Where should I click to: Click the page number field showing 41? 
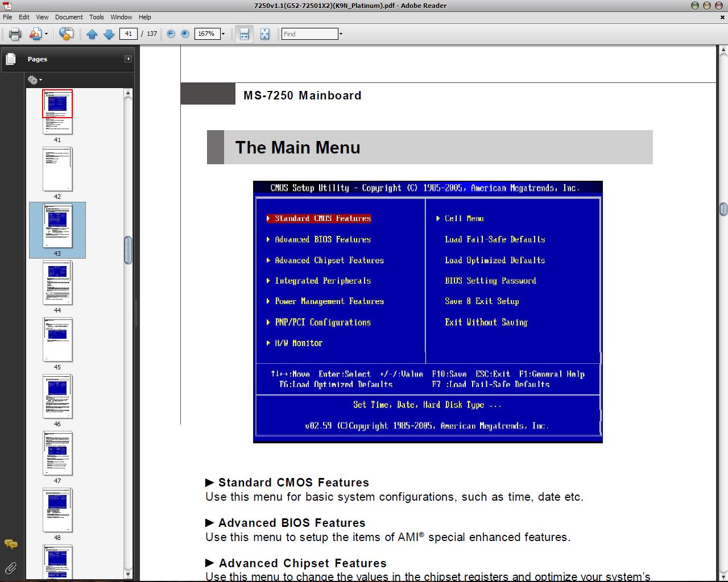(x=129, y=34)
